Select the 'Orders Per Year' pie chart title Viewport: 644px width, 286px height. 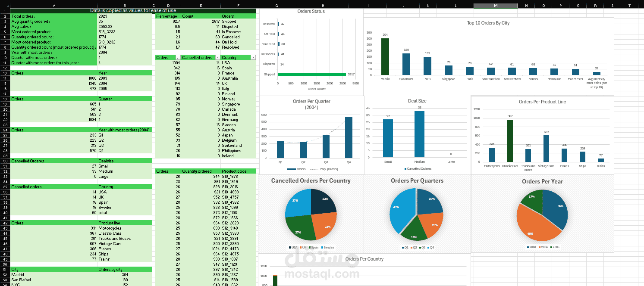coord(542,182)
